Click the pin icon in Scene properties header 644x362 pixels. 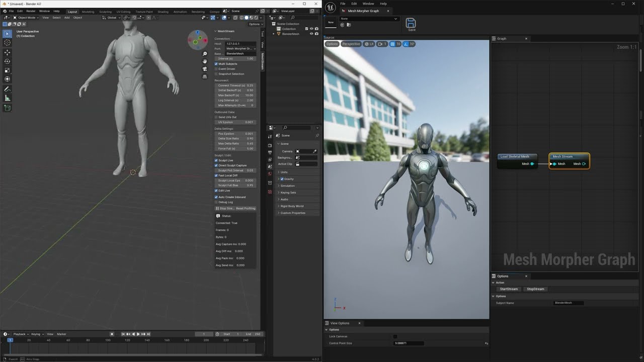pyautogui.click(x=317, y=136)
